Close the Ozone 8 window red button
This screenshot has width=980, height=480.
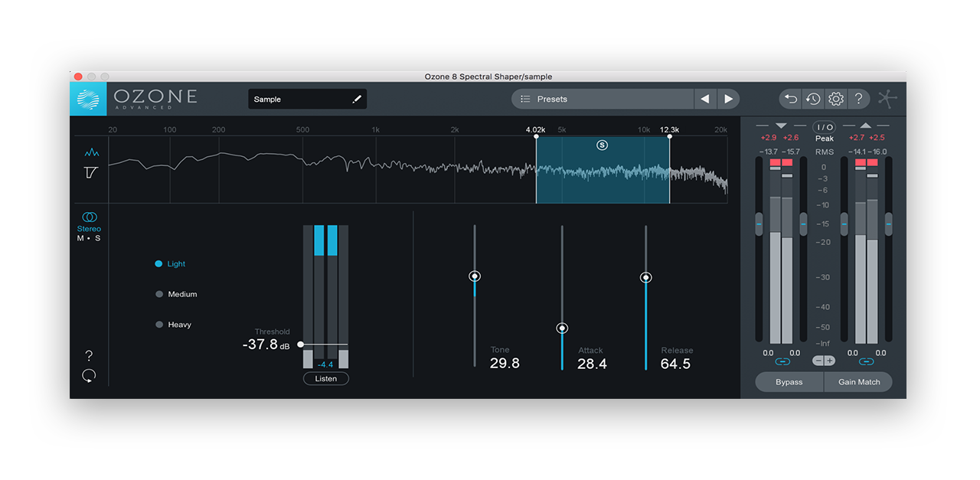click(78, 77)
